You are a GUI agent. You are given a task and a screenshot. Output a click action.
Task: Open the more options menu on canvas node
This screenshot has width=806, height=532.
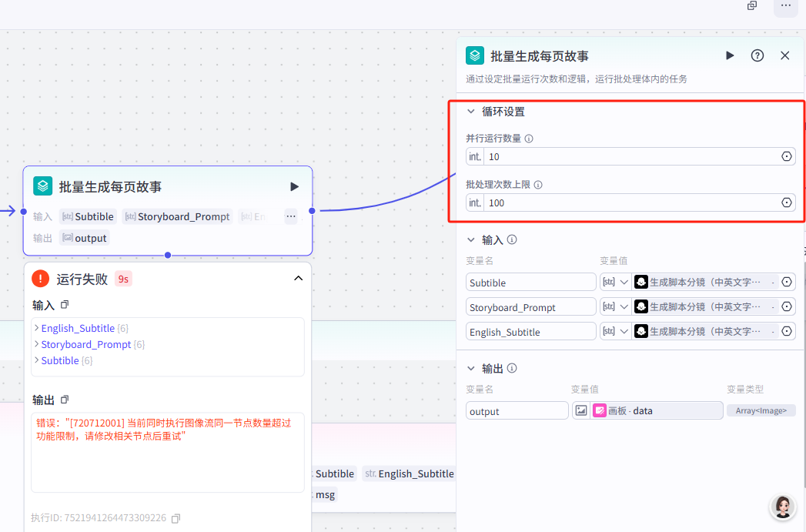point(291,216)
